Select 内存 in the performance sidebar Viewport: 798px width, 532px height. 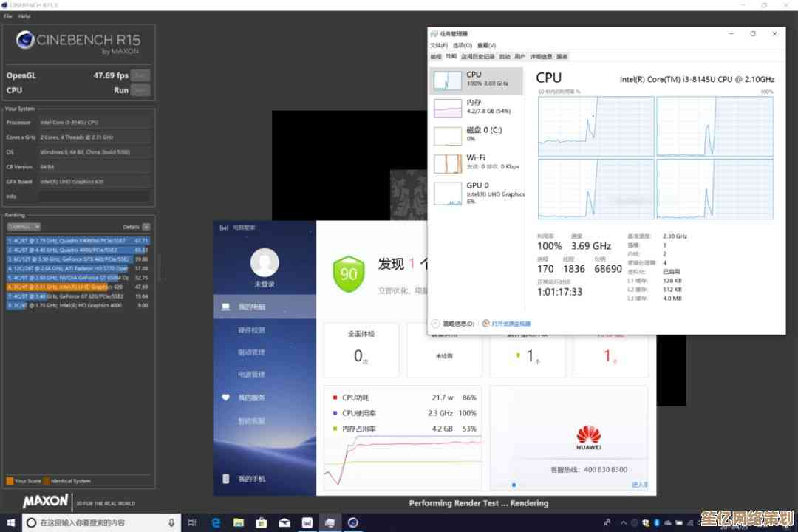[x=476, y=107]
